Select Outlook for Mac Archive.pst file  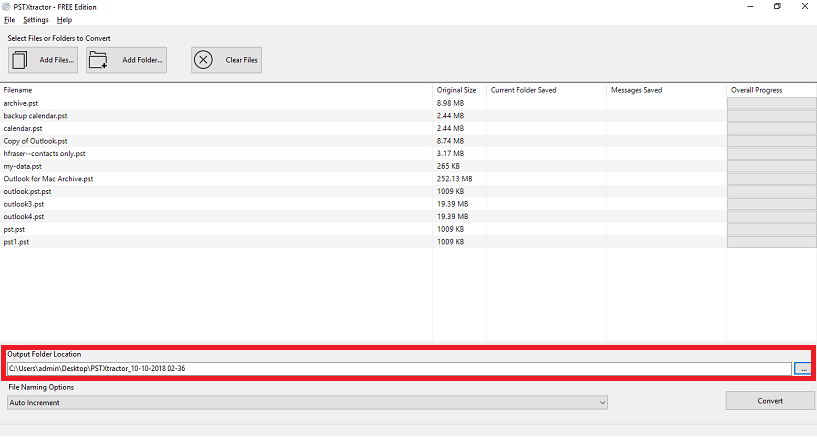click(x=48, y=179)
